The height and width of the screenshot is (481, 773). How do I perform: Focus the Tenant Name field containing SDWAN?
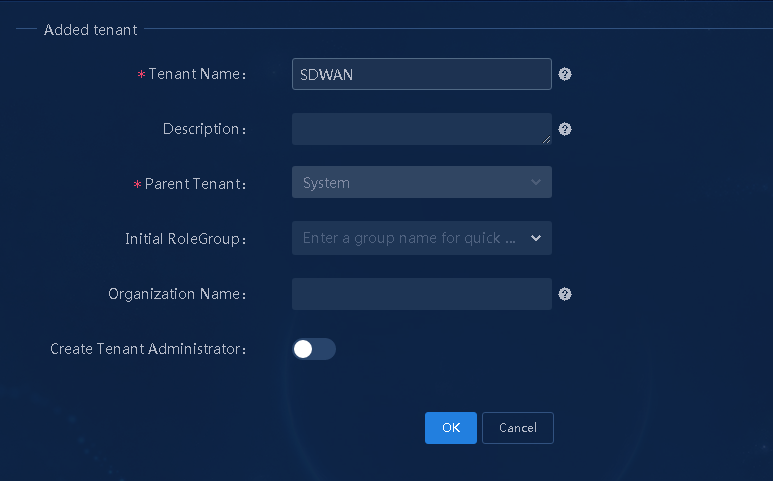coord(422,74)
